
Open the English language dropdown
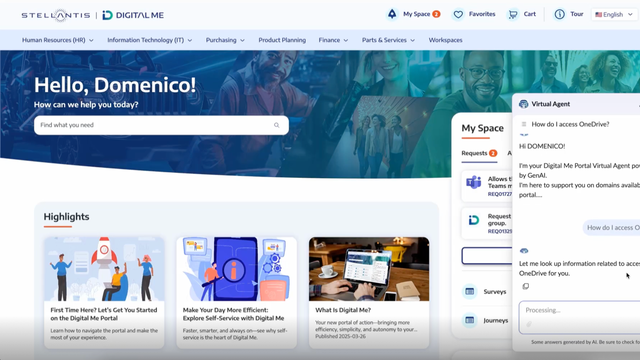pyautogui.click(x=614, y=14)
